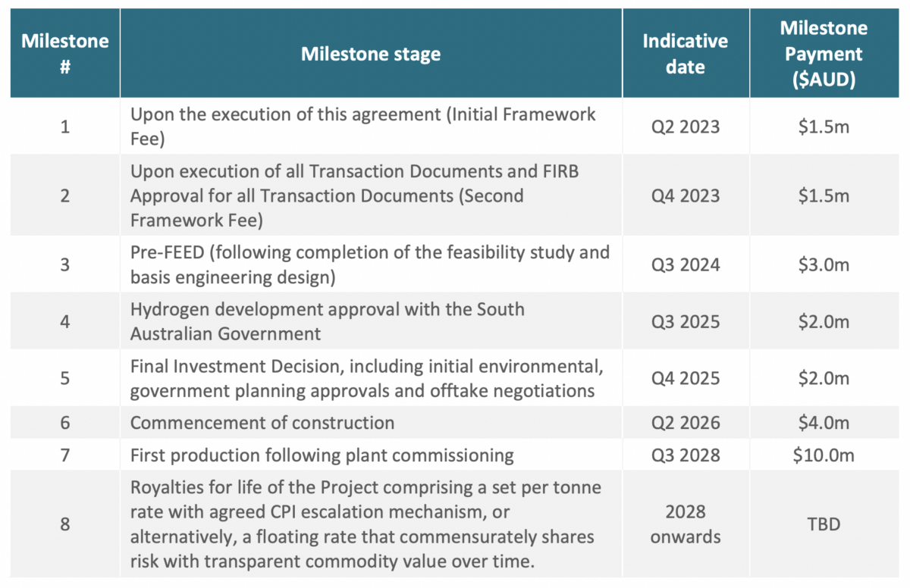This screenshot has width=910, height=588.
Task: Select the Royalties for life of Project text
Action: 371,524
